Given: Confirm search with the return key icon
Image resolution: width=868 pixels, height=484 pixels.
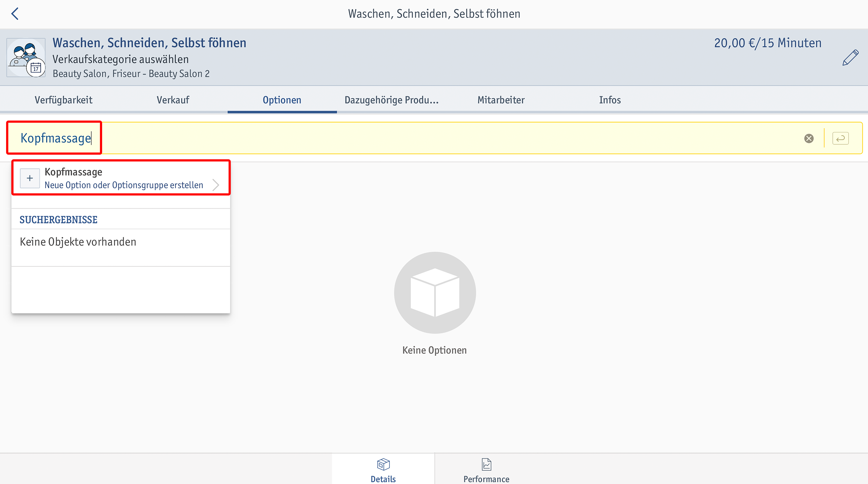Looking at the screenshot, I should pyautogui.click(x=840, y=138).
